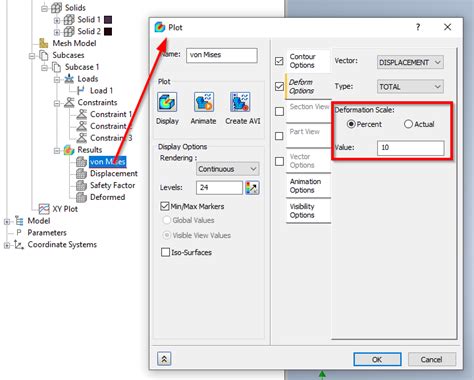This screenshot has width=474, height=380.
Task: Click the Deformed result plot icon
Action: pyautogui.click(x=81, y=197)
